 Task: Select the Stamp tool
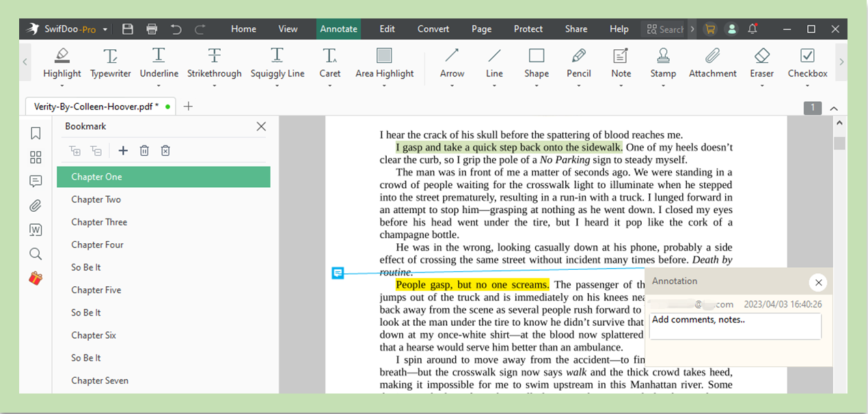[663, 63]
